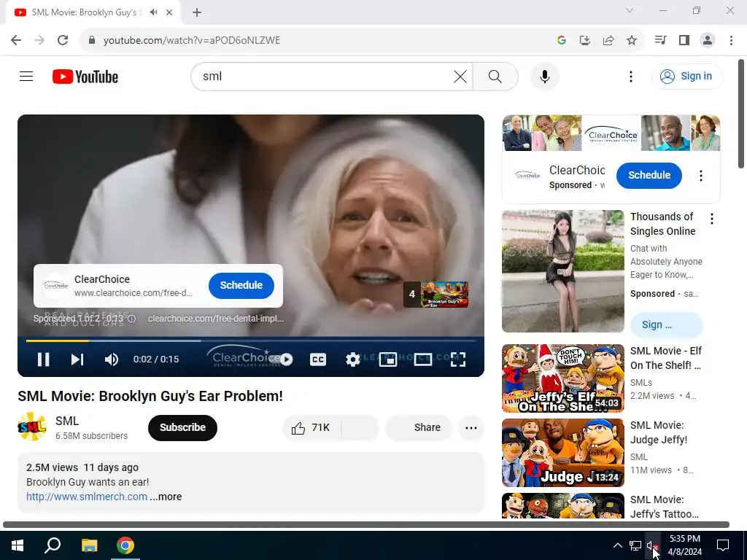Expand the description with ...more
This screenshot has height=560, width=747.
166,497
